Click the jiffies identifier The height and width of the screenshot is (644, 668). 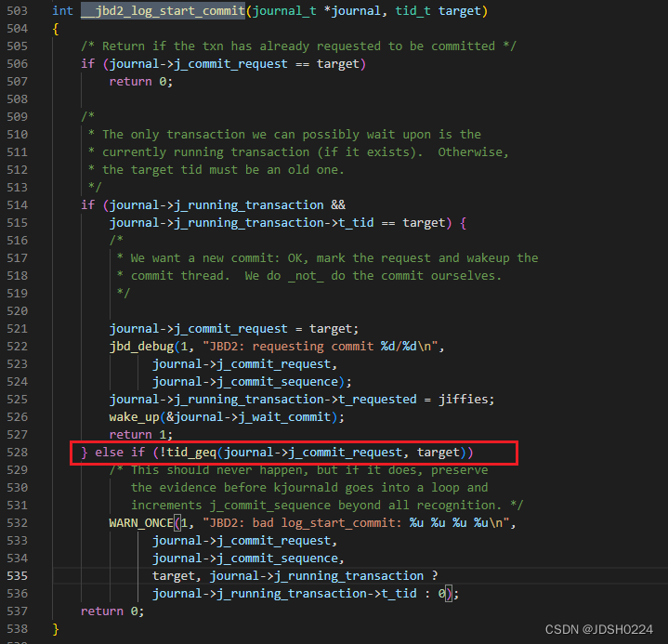pyautogui.click(x=463, y=400)
